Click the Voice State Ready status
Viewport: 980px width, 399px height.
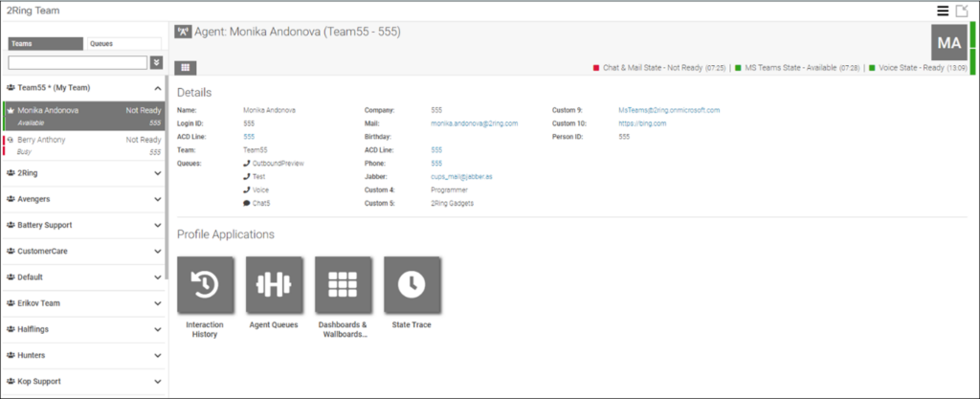tap(918, 67)
